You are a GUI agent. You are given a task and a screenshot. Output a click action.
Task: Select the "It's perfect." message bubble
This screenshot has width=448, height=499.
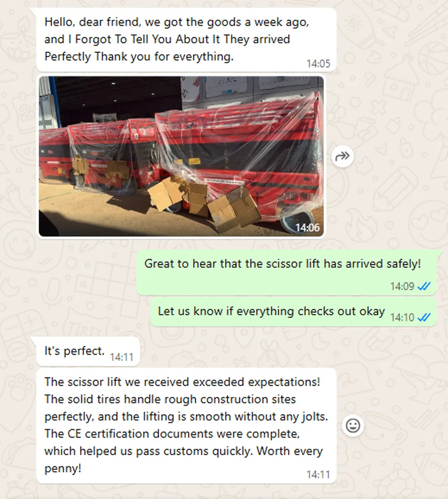[88, 352]
